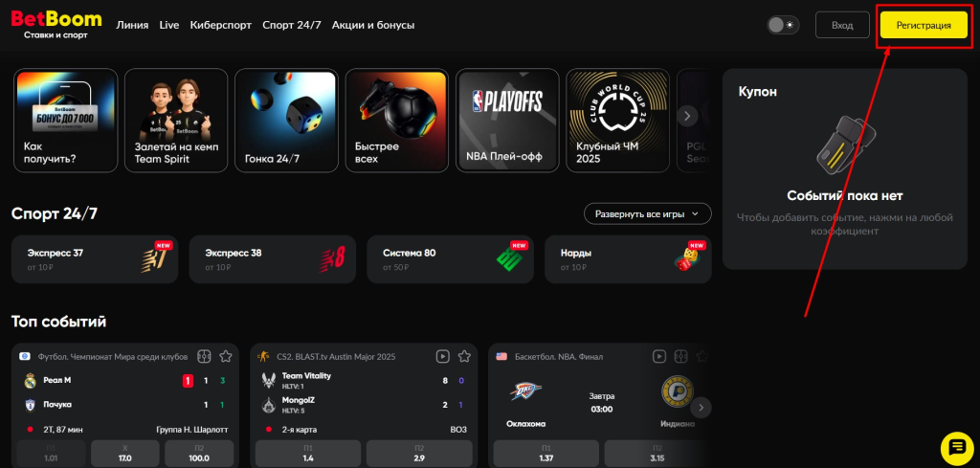Viewport: 980px width, 468px height.
Task: Open field tracker icon on Реал М match
Action: coord(204,357)
